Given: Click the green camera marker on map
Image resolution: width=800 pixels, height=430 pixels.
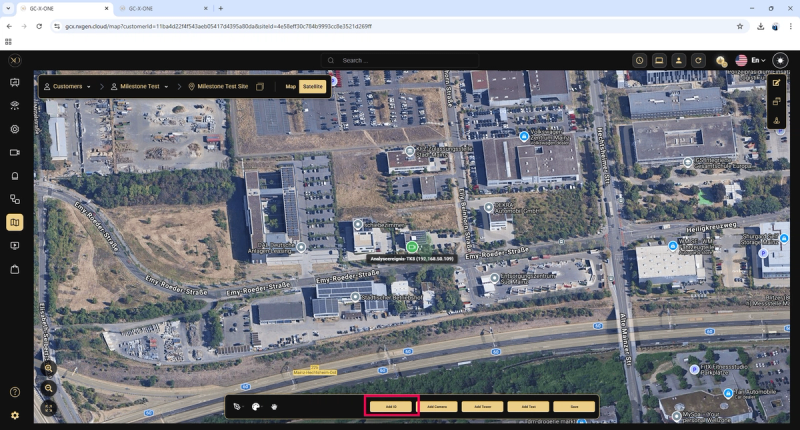Looking at the screenshot, I should (x=412, y=247).
